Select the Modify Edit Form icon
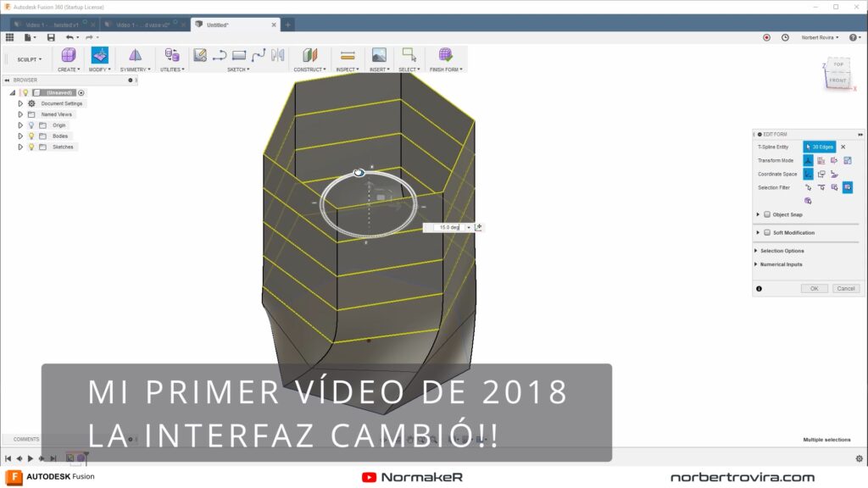 pyautogui.click(x=100, y=55)
